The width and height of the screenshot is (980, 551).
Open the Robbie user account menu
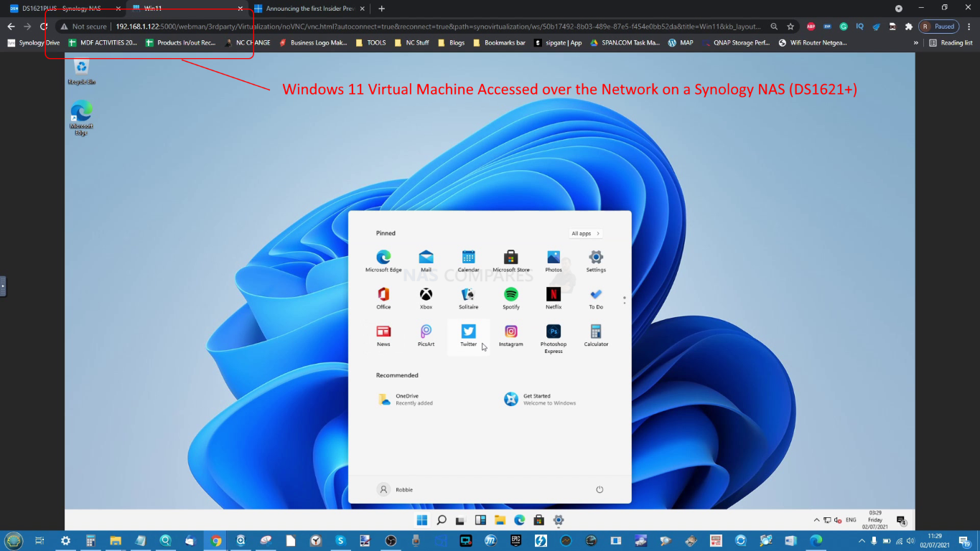(395, 489)
